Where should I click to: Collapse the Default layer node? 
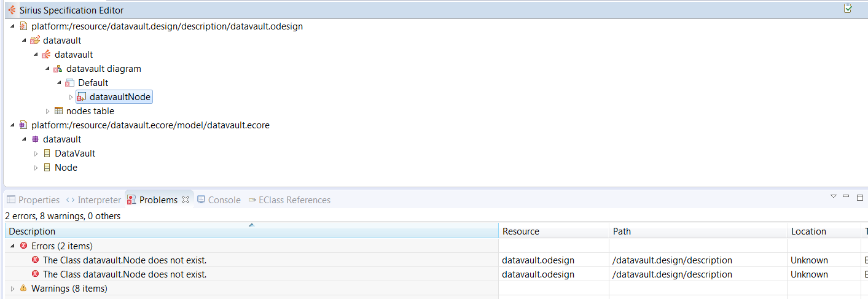[x=60, y=83]
